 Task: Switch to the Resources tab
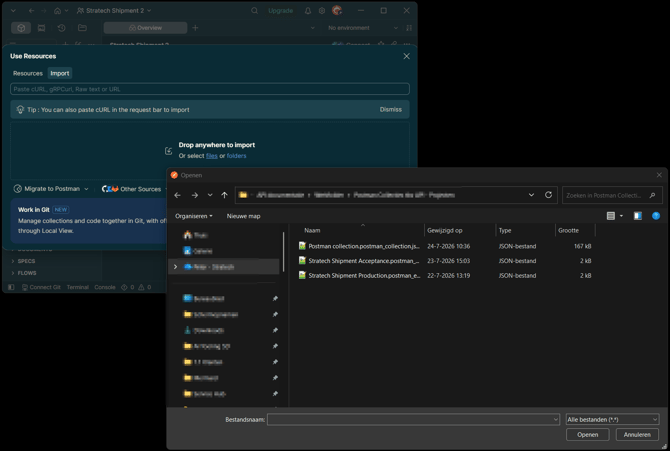tap(28, 73)
